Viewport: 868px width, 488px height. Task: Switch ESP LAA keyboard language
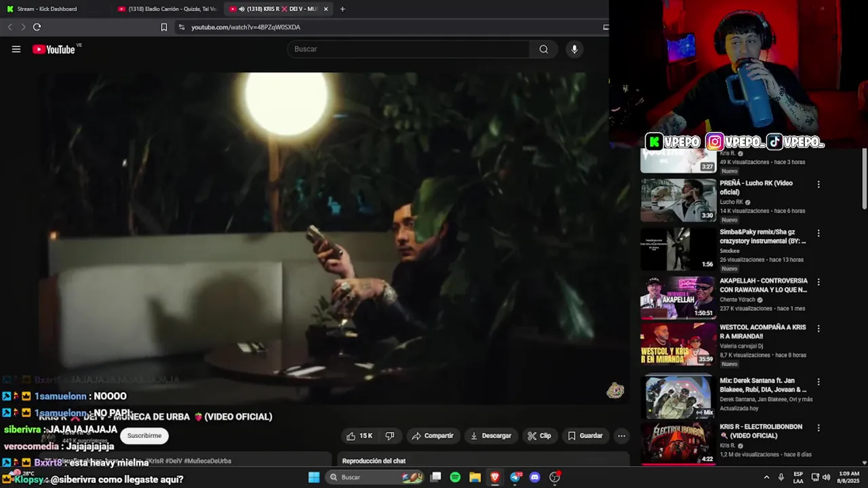[798, 477]
